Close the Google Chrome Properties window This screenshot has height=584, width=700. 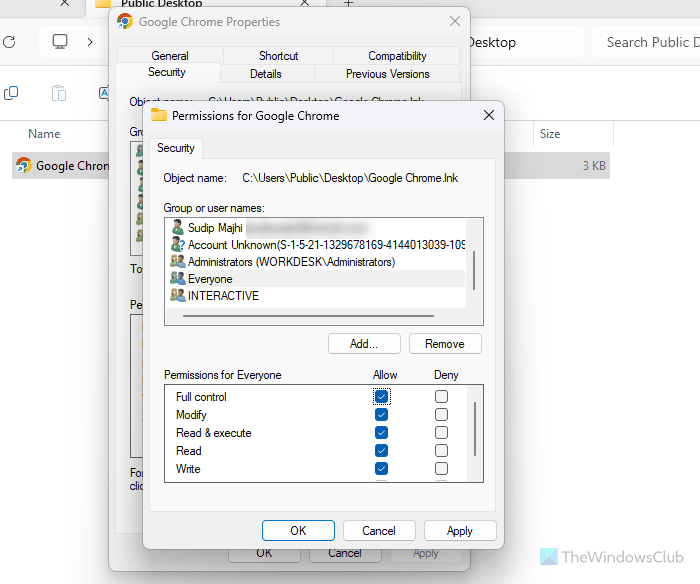pyautogui.click(x=455, y=21)
